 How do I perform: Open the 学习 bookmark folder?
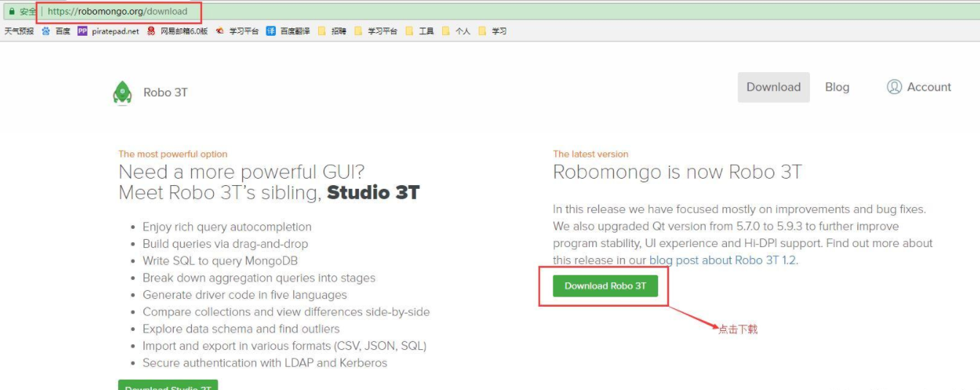click(493, 31)
